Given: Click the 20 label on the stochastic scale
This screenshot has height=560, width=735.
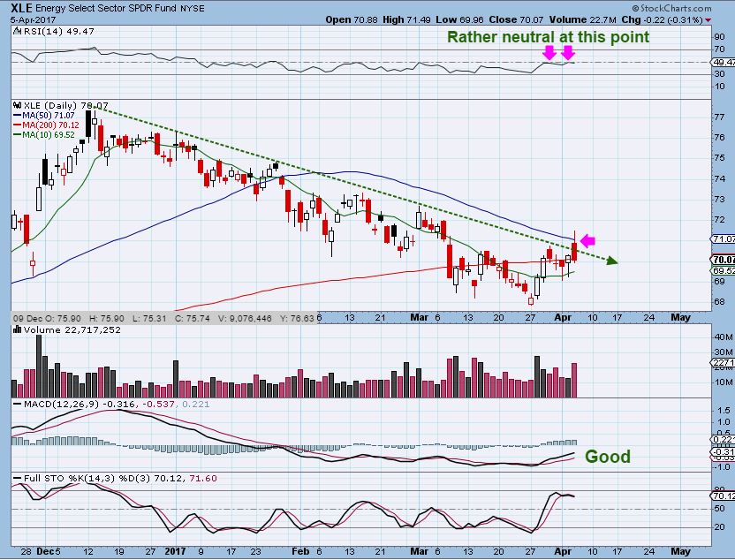Looking at the screenshot, I should [x=719, y=527].
